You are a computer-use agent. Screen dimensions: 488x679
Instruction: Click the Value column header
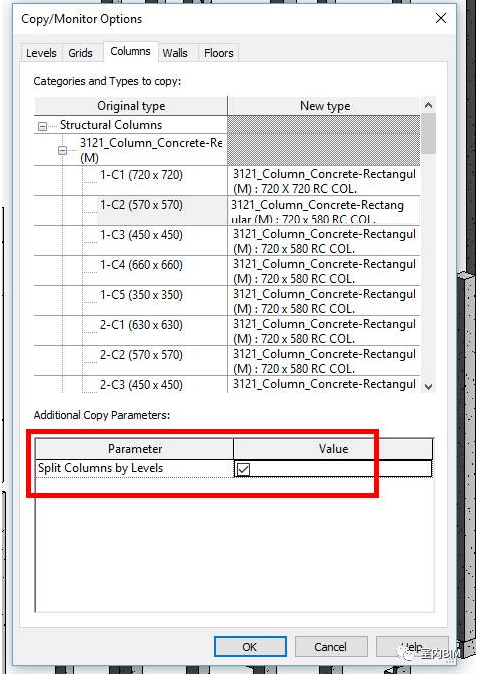pyautogui.click(x=333, y=449)
